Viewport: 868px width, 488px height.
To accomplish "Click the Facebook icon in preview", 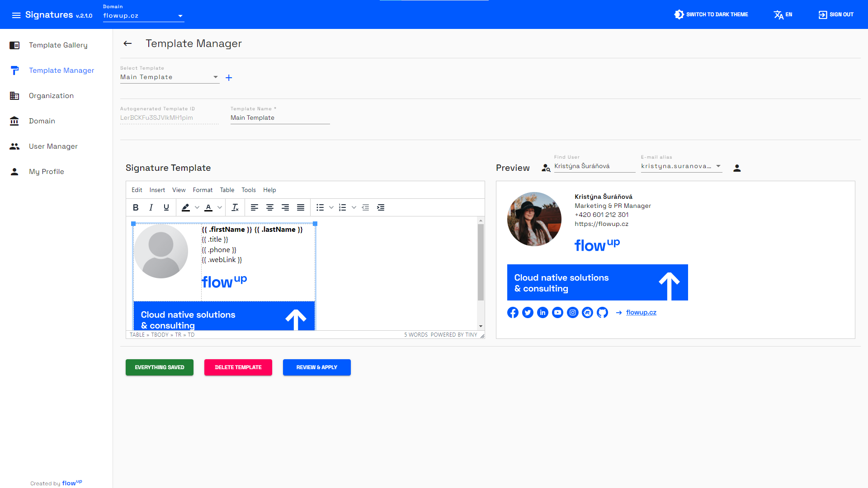I will point(513,313).
